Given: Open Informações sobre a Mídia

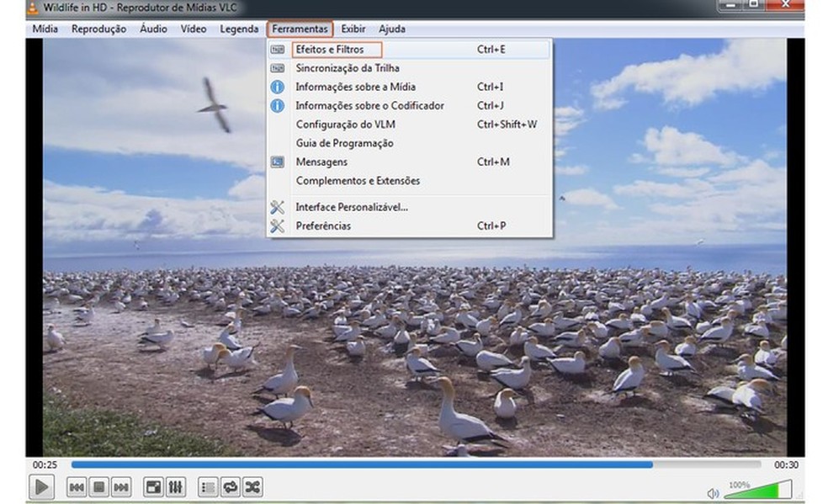Looking at the screenshot, I should pyautogui.click(x=355, y=87).
